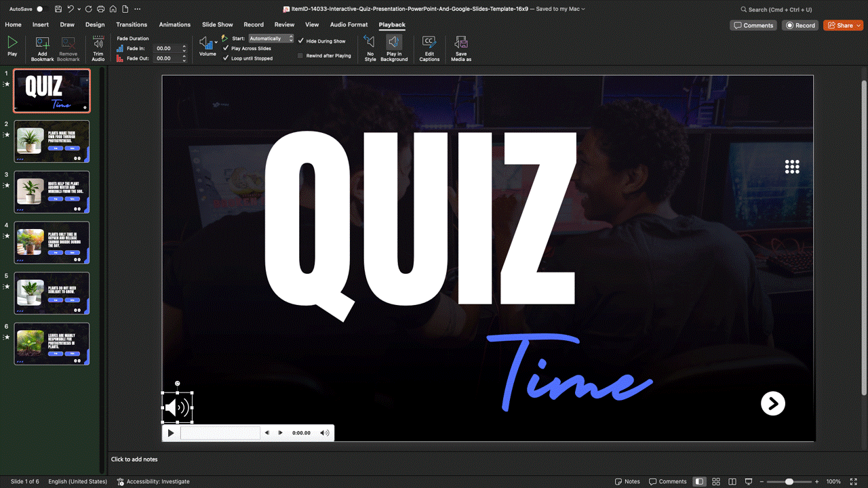This screenshot has width=868, height=488.
Task: Enable Rewind after Playing
Action: point(300,56)
